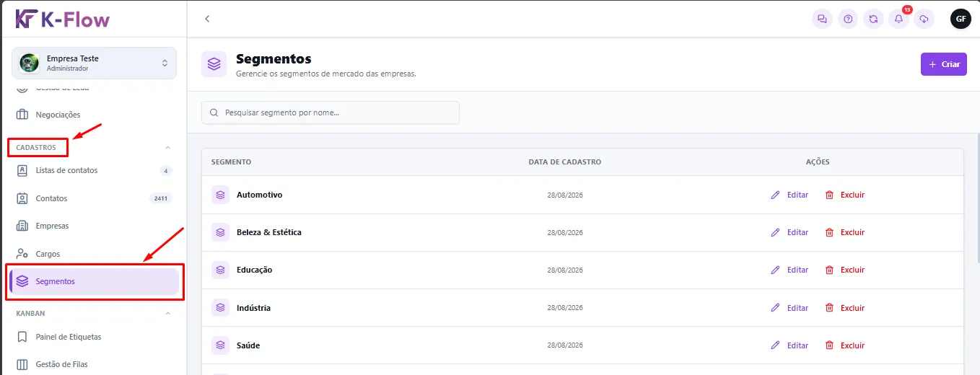The width and height of the screenshot is (980, 375).
Task: Open the GF user avatar menu
Action: point(961,19)
